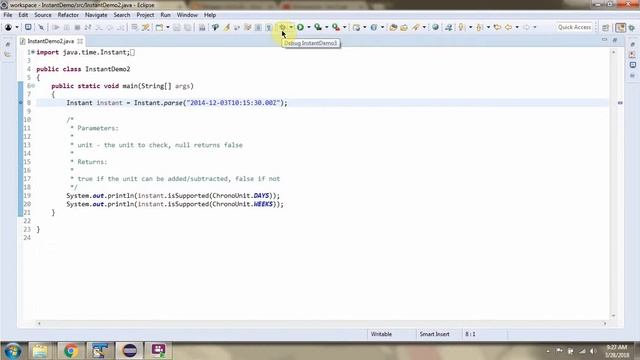The image size is (640, 360).
Task: Collapse the main method fold on line 6
Action: [33, 86]
